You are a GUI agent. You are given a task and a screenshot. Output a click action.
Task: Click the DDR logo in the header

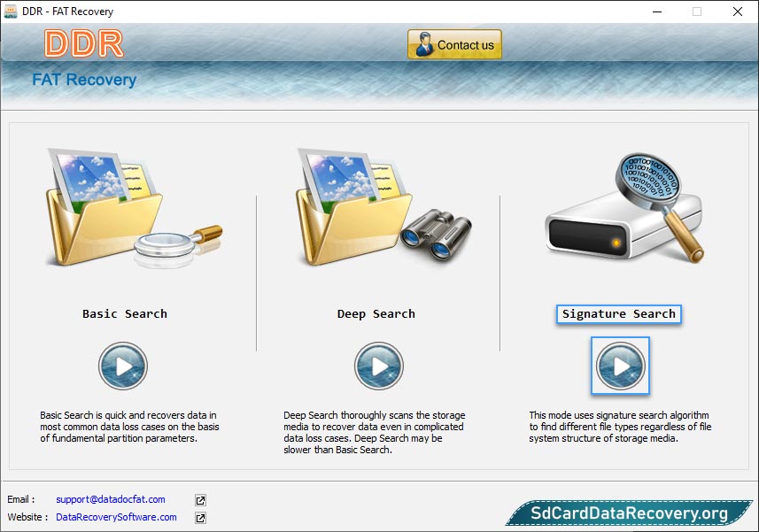click(83, 44)
